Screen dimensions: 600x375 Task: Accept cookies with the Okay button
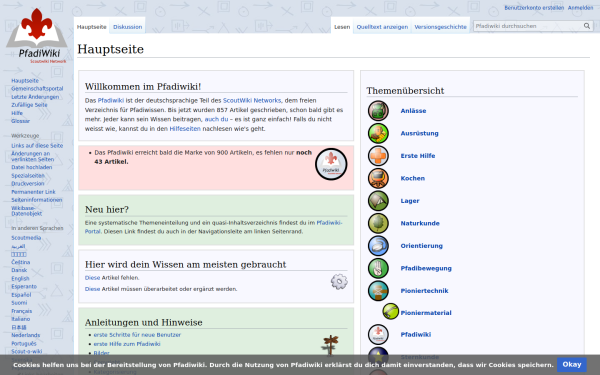tap(572, 365)
